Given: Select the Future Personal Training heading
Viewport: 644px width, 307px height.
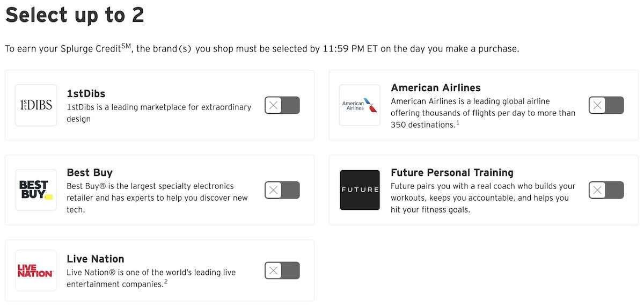Looking at the screenshot, I should pos(452,173).
